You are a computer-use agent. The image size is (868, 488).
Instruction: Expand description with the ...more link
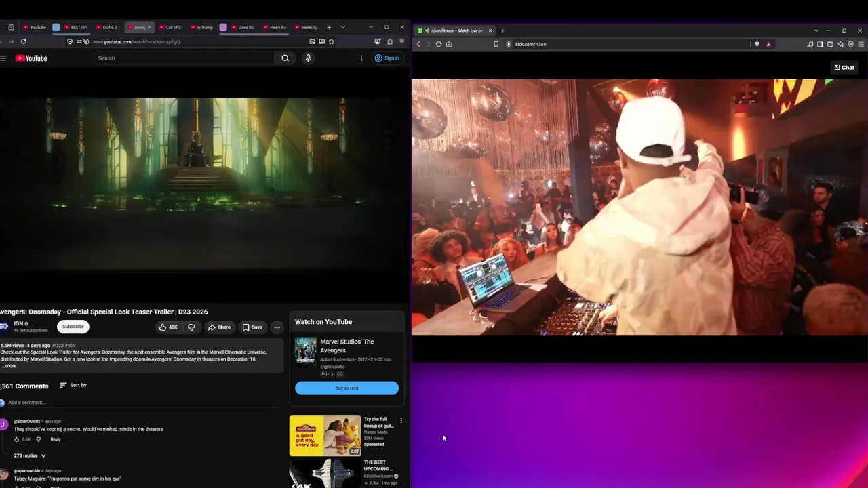coord(9,366)
